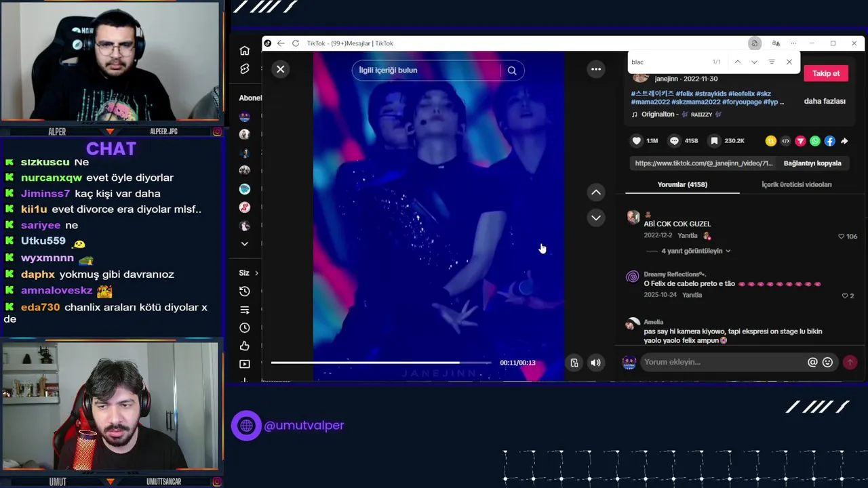
Task: Like the 'ABİ COK COK GUZEL' comment
Action: tap(842, 237)
